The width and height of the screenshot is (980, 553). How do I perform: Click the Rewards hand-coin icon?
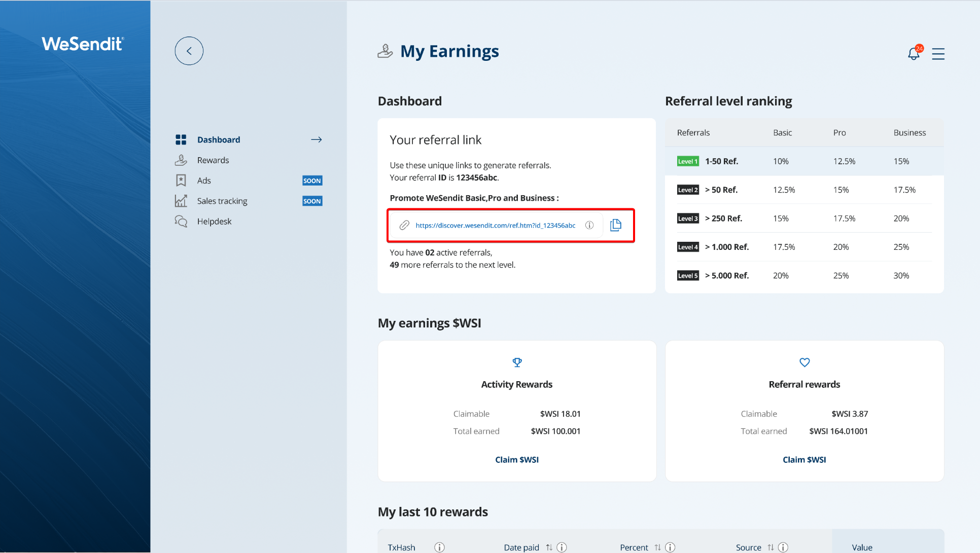coord(181,160)
